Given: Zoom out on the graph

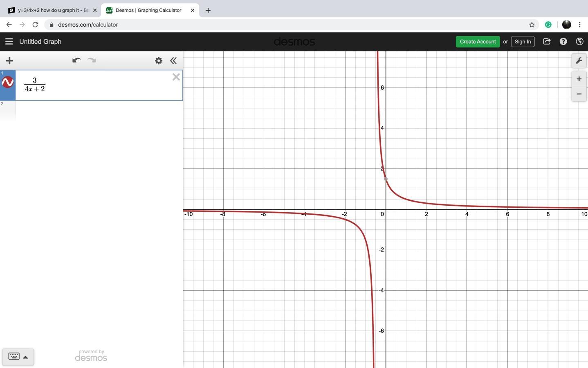Looking at the screenshot, I should point(579,94).
